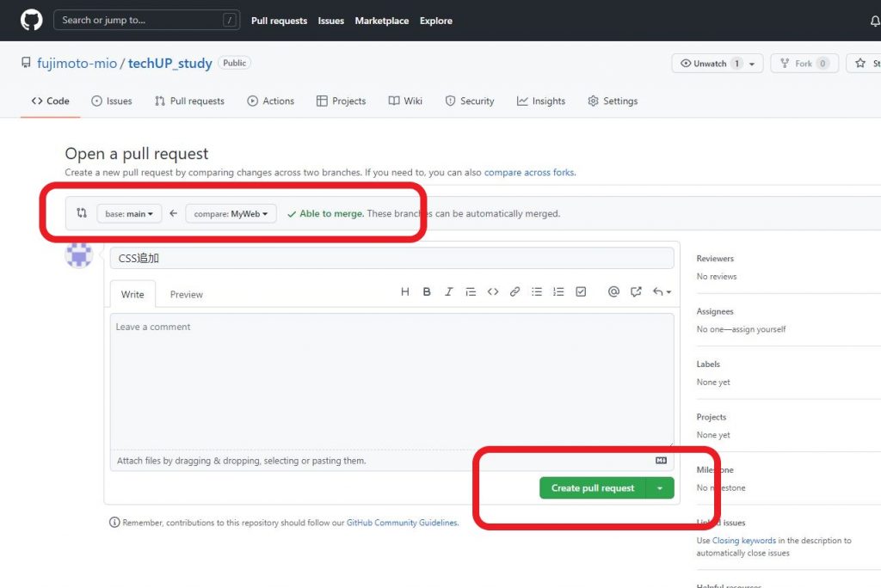Apply italic formatting in comment editor
Screen dimensions: 881x588
(448, 292)
